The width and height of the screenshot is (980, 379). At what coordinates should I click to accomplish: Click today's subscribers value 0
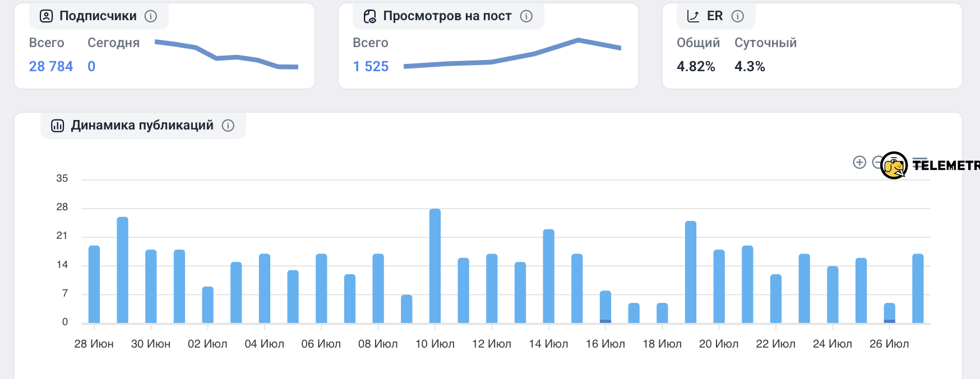coord(91,67)
